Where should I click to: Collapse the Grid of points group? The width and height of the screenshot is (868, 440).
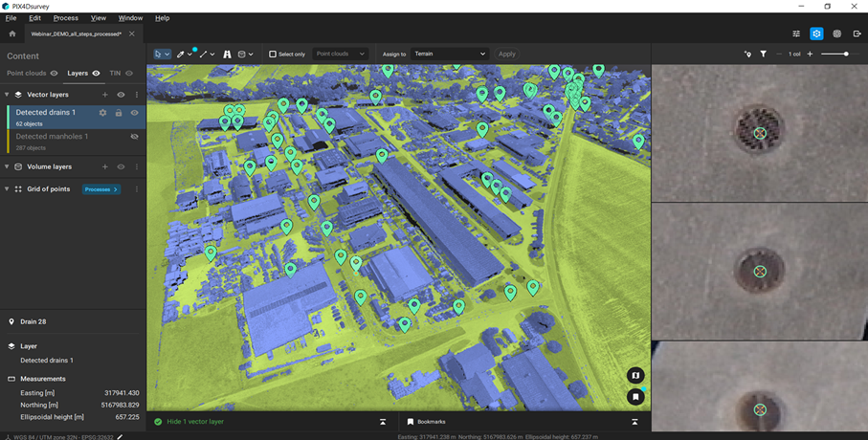click(x=7, y=189)
